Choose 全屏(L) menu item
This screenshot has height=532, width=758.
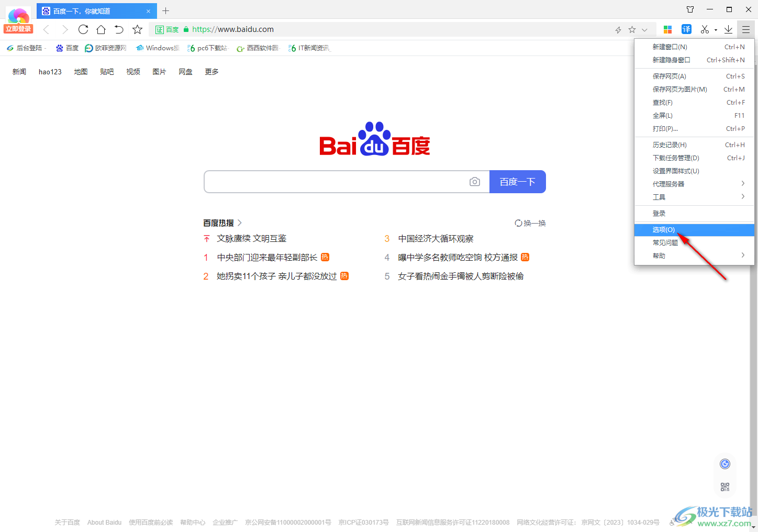coord(694,115)
